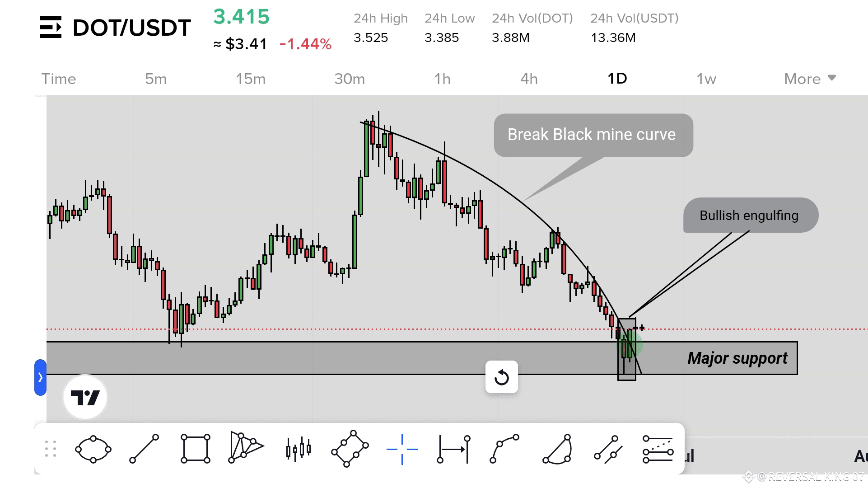Select the ellipse drawing tool
The width and height of the screenshot is (868, 488).
(x=93, y=449)
